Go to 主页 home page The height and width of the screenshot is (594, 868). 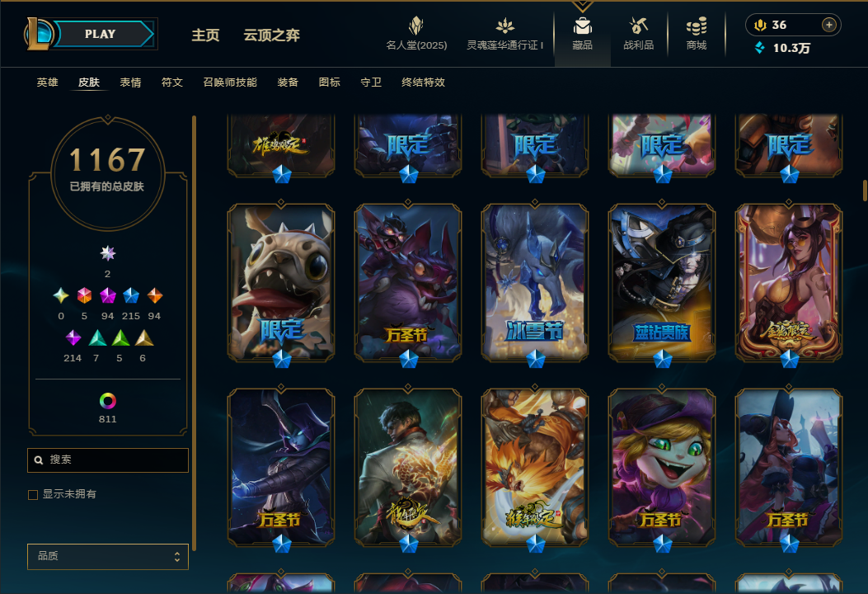click(x=205, y=35)
